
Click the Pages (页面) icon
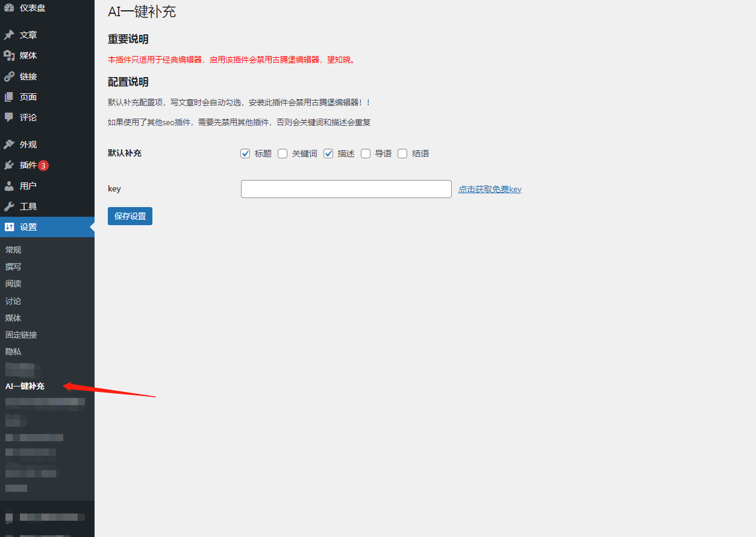tap(9, 97)
